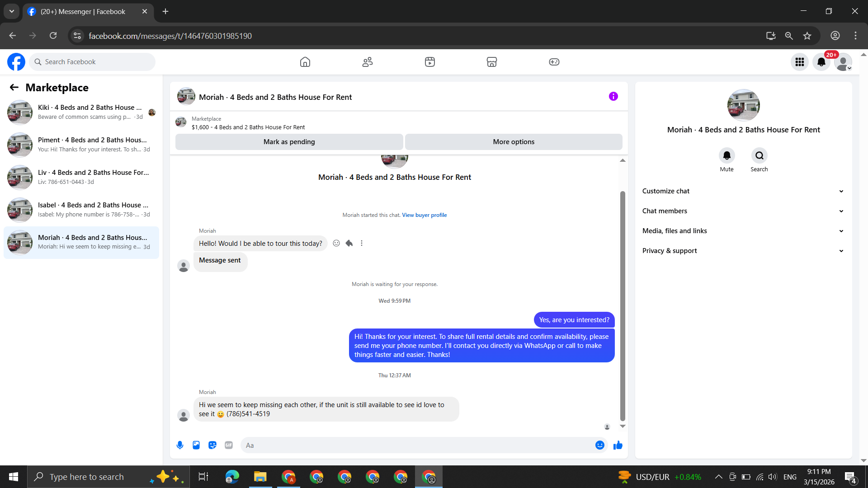Open the Windows Start menu
The width and height of the screenshot is (868, 488).
coord(14,477)
